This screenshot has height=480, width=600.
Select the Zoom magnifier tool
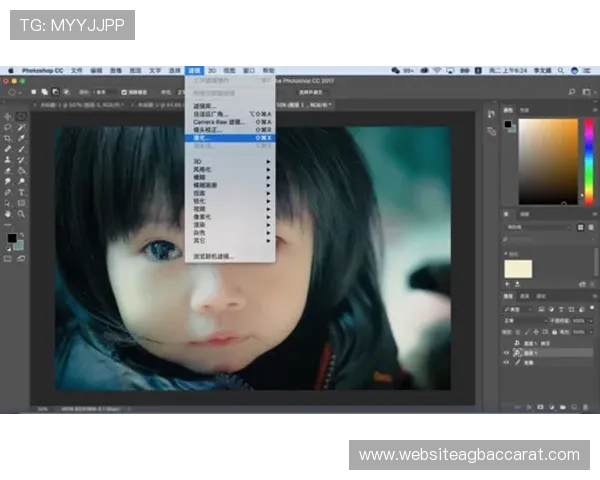[x=22, y=212]
